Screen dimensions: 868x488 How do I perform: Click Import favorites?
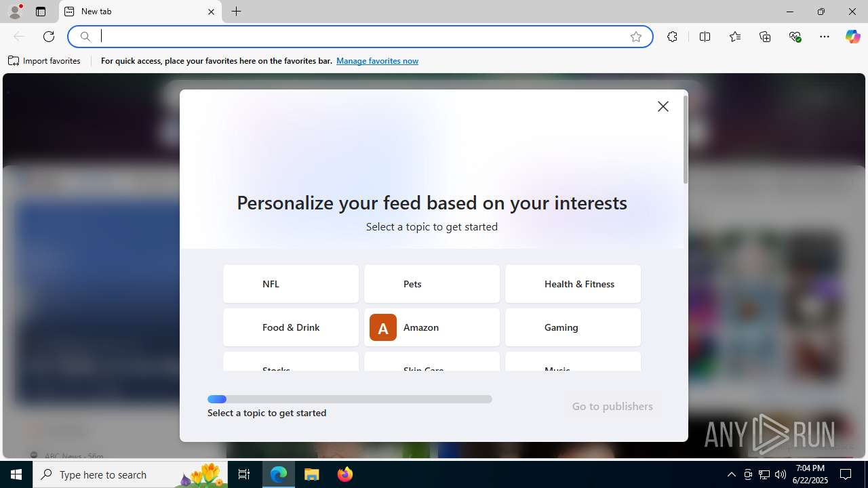(45, 61)
